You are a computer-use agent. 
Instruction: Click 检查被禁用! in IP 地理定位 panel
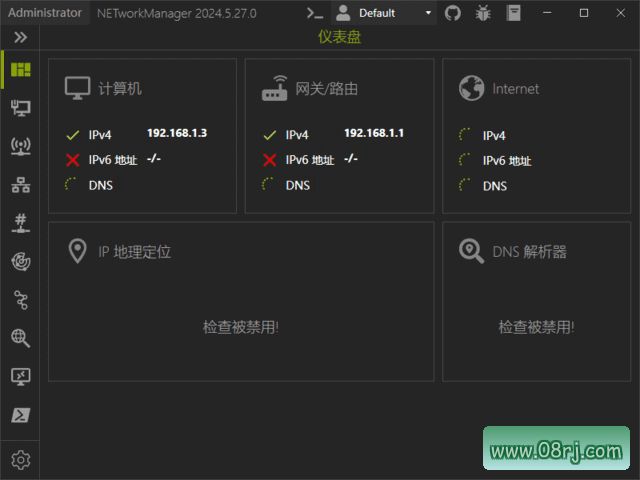click(241, 327)
